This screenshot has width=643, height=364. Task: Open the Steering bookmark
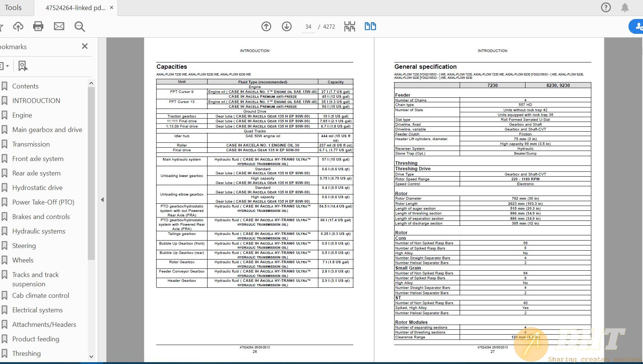24,246
